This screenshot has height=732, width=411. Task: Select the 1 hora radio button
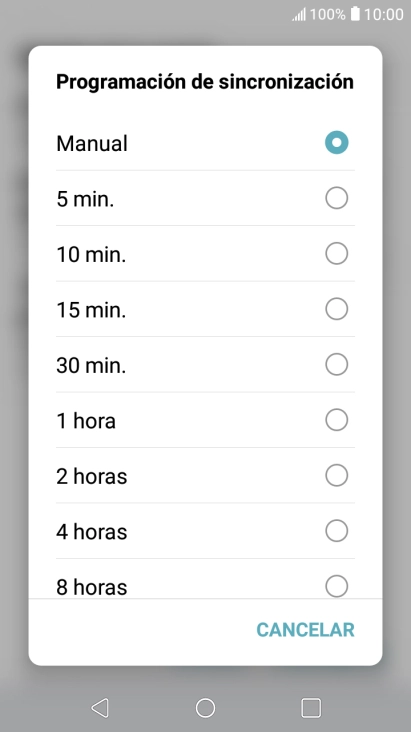(x=337, y=420)
